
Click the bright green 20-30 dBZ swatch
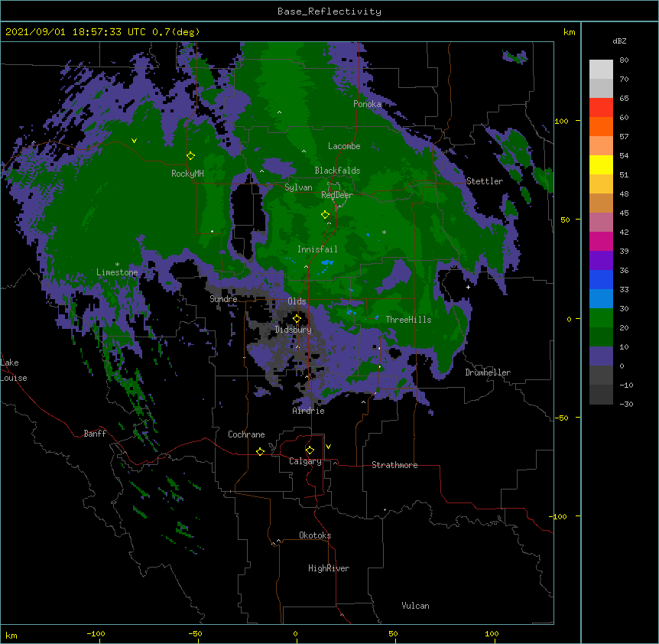[x=601, y=317]
